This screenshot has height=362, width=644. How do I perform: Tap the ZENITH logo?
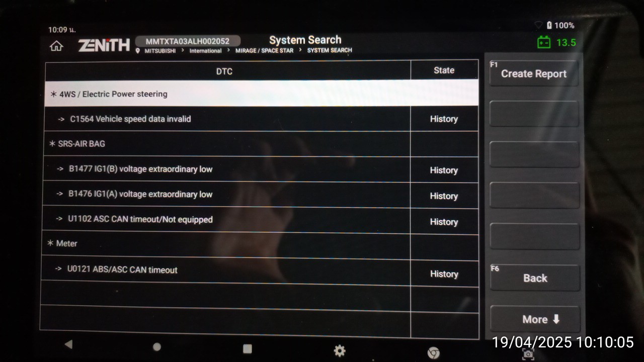104,45
